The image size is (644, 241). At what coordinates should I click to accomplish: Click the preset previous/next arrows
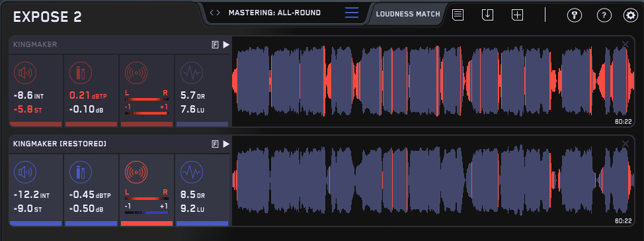(x=214, y=13)
